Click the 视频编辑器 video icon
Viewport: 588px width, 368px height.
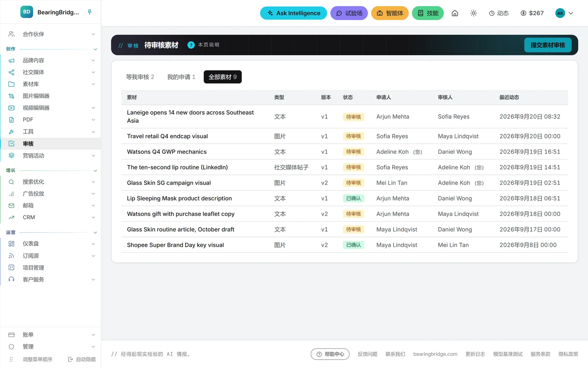pyautogui.click(x=11, y=108)
